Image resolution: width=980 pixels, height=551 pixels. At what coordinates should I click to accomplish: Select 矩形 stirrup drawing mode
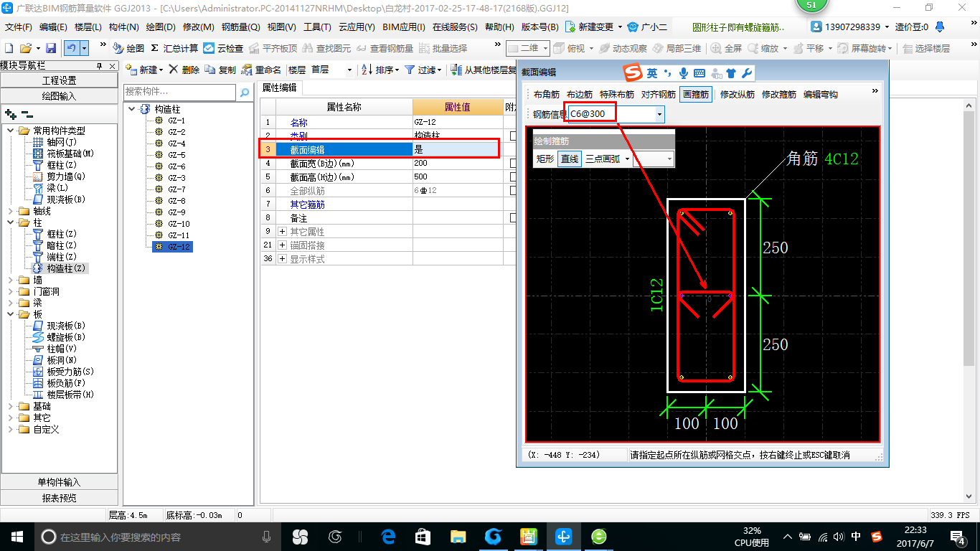(x=545, y=159)
